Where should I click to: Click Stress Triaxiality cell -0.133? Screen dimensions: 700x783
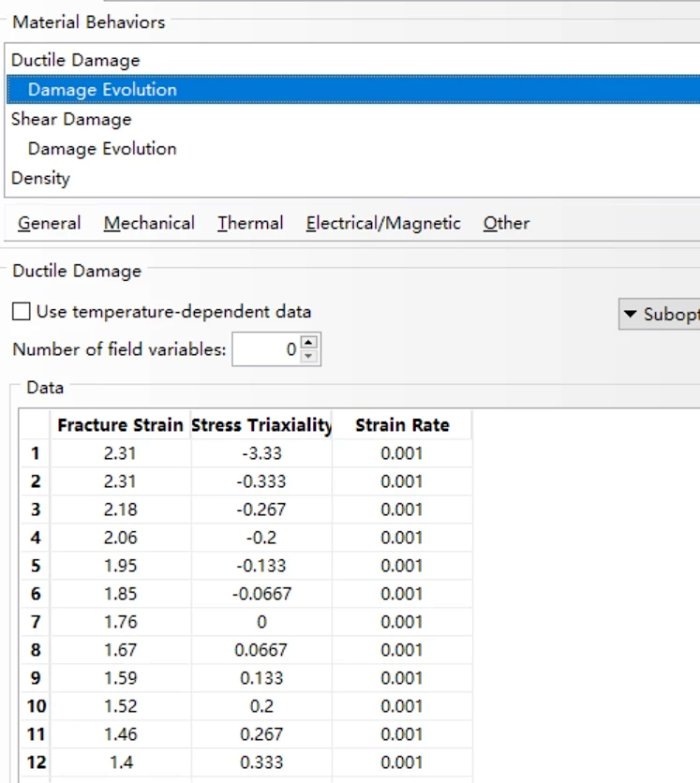(261, 566)
